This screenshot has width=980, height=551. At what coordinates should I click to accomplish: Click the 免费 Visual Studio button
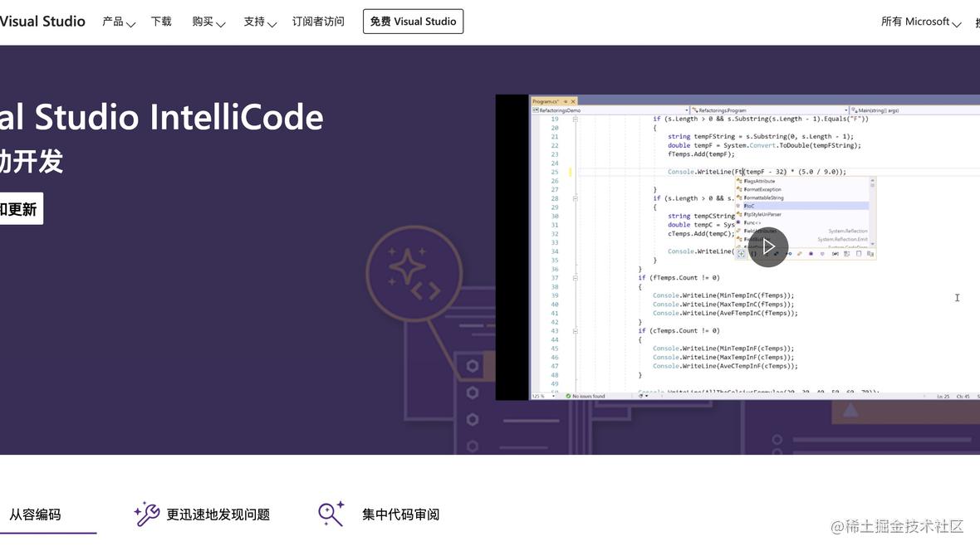413,19
